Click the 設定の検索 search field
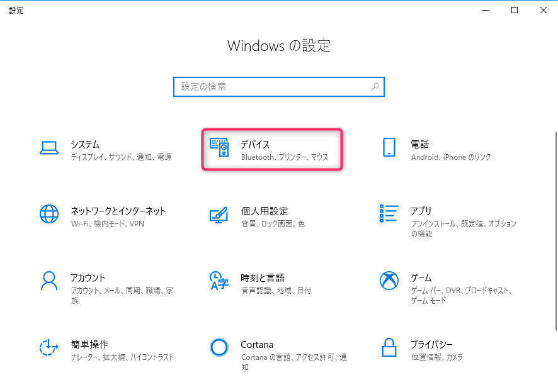This screenshot has width=558, height=392. pos(279,87)
